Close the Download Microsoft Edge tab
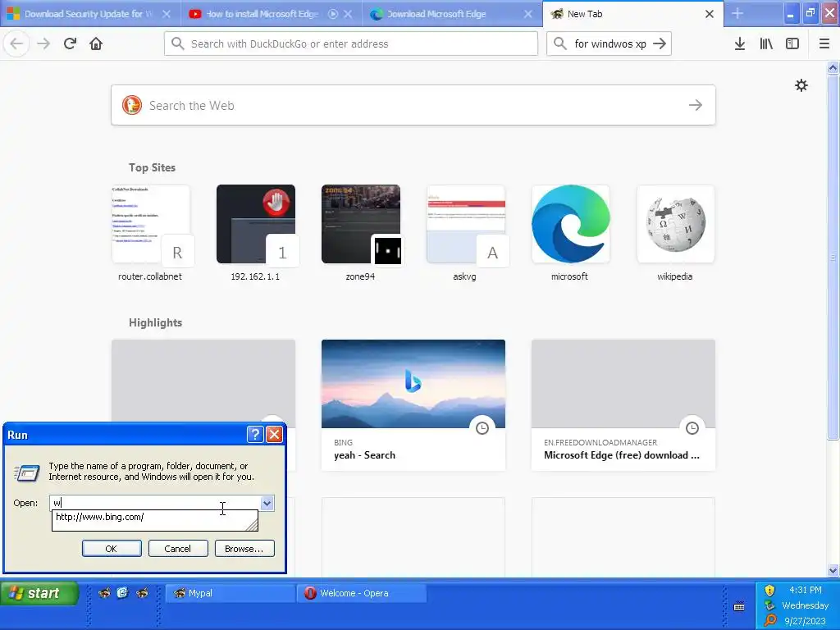 pyautogui.click(x=527, y=14)
